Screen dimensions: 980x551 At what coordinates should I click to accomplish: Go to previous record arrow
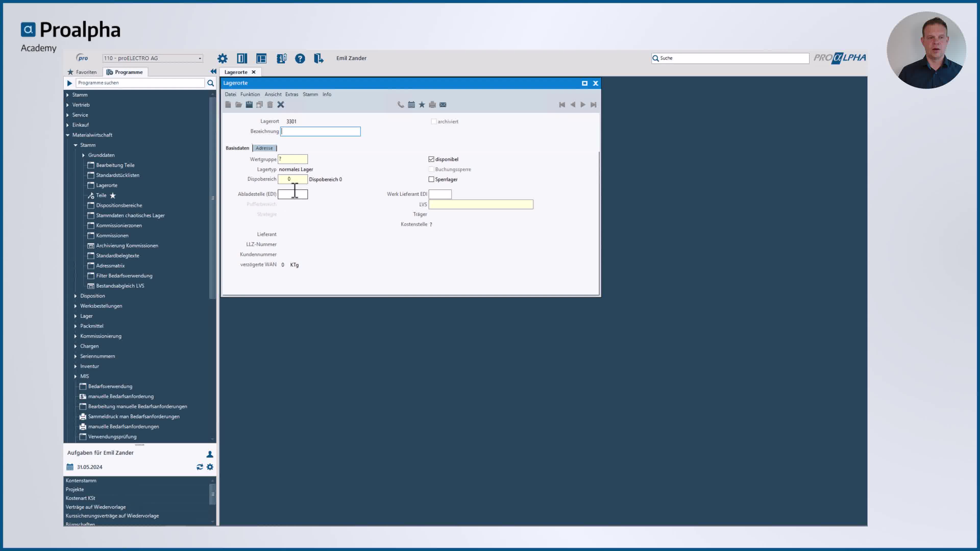tap(572, 105)
